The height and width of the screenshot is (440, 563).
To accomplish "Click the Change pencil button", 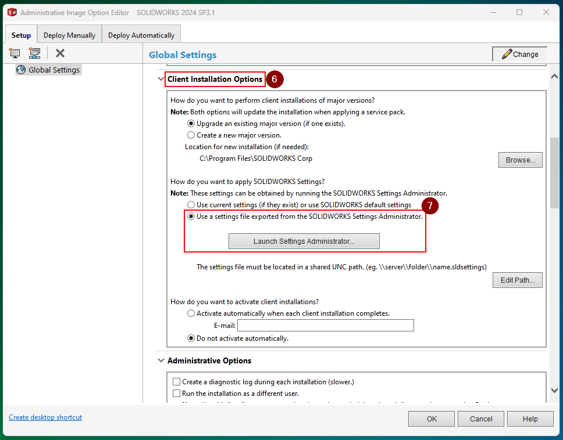I will [520, 54].
